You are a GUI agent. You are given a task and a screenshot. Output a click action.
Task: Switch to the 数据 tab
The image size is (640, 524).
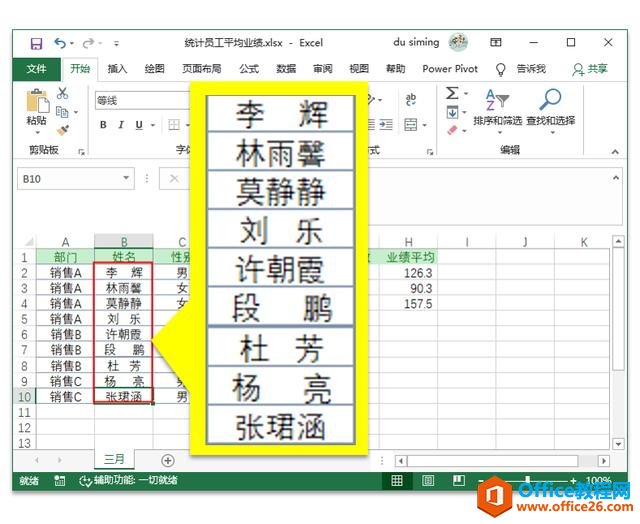286,69
